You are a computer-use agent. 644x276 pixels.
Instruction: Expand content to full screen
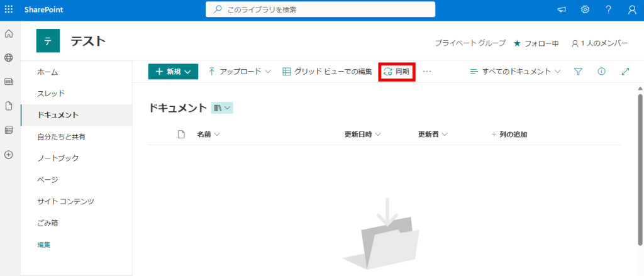point(625,72)
